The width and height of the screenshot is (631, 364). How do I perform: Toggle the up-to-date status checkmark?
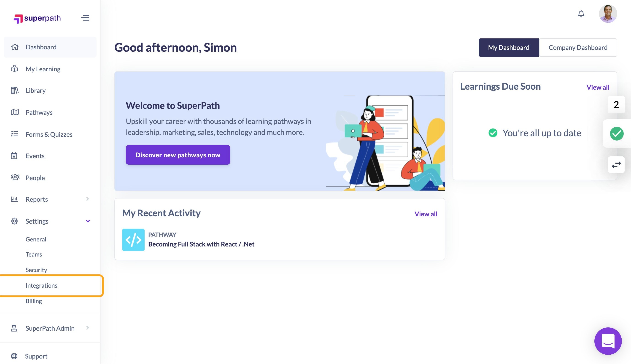pos(616,134)
